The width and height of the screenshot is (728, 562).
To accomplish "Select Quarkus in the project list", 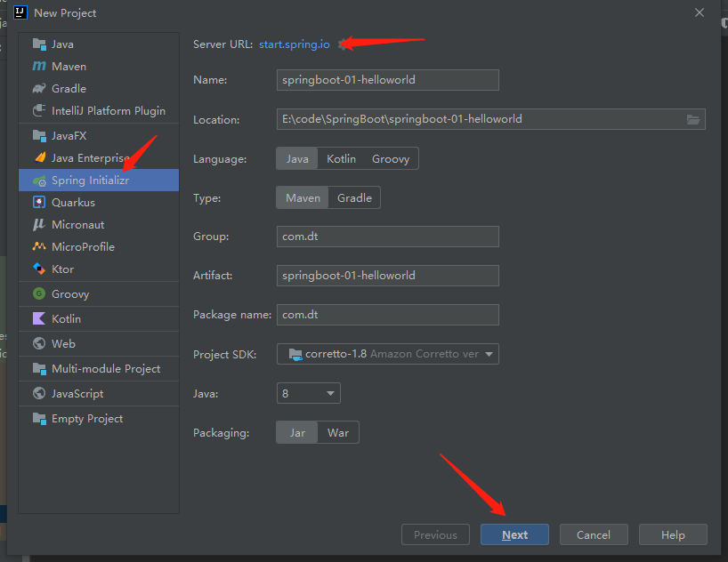I will click(99, 203).
